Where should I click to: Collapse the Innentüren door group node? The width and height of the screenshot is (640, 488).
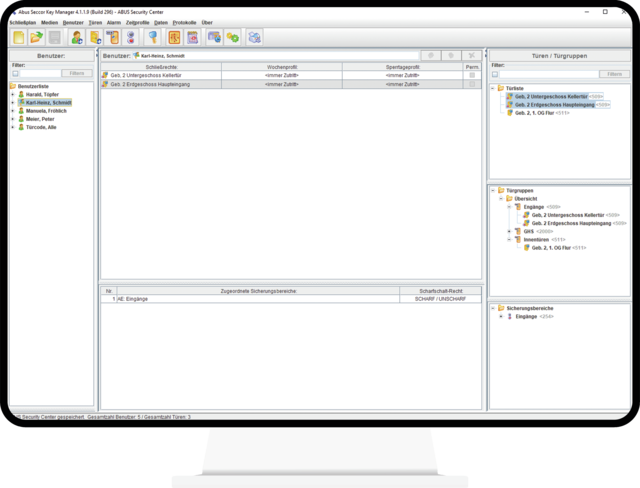coord(509,240)
